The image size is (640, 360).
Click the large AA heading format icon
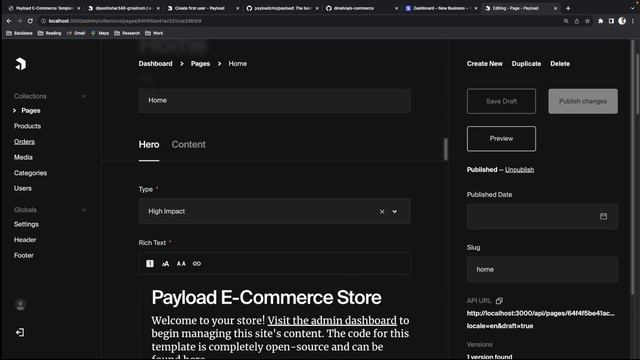point(181,264)
